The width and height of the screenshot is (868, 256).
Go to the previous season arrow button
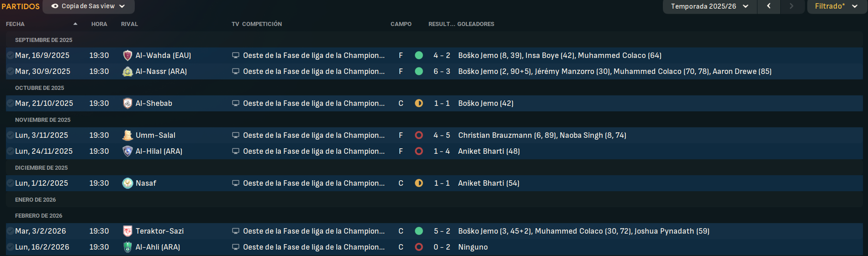769,6
